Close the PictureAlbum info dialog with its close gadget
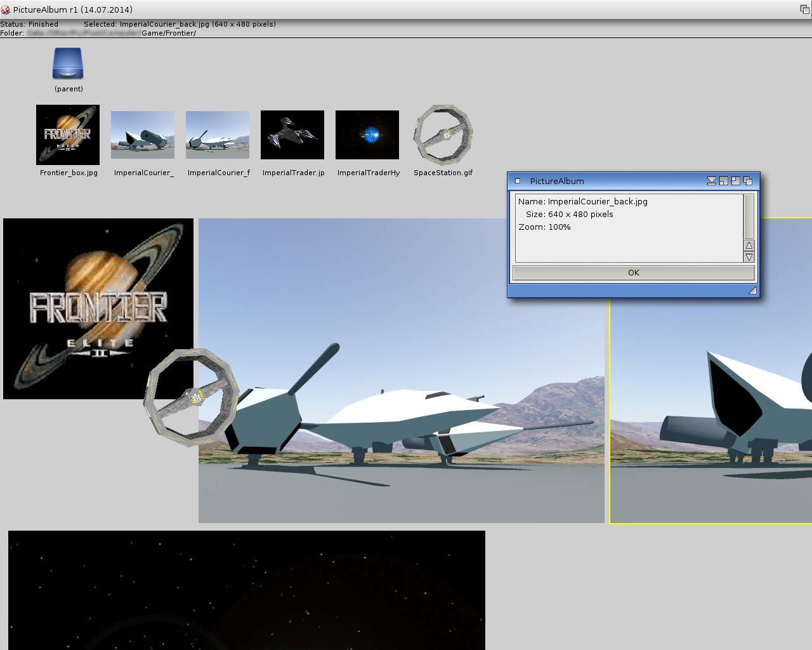812x650 pixels. (518, 181)
